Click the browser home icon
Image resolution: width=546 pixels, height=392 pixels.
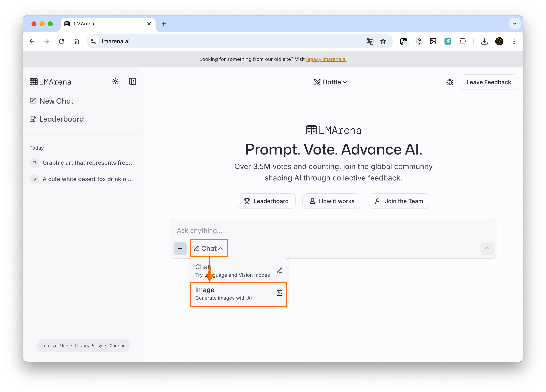(76, 41)
